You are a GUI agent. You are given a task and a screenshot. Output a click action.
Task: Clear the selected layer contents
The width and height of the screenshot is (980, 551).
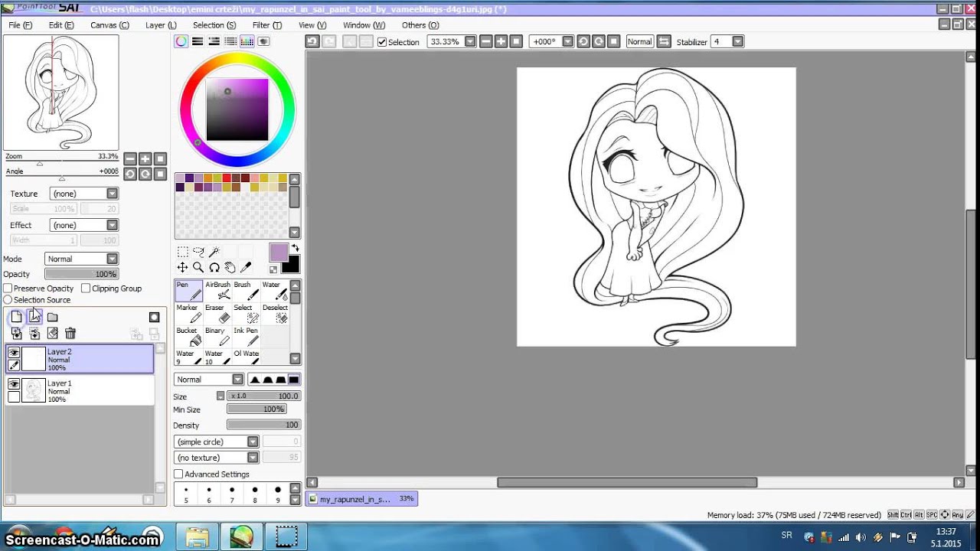click(52, 334)
